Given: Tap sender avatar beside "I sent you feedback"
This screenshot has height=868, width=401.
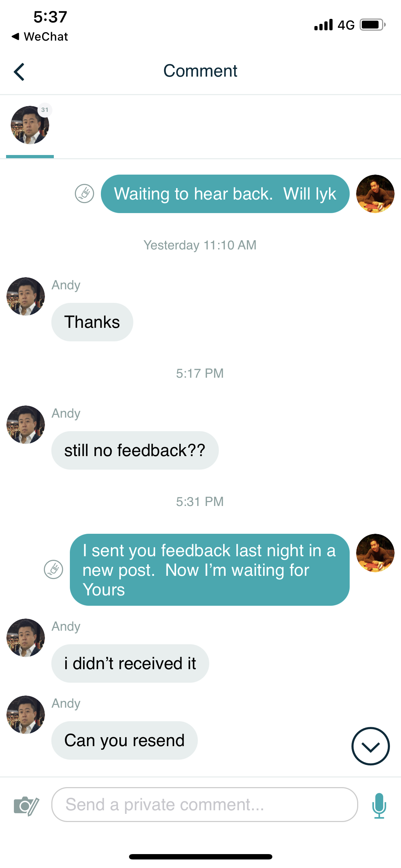Looking at the screenshot, I should point(375,553).
